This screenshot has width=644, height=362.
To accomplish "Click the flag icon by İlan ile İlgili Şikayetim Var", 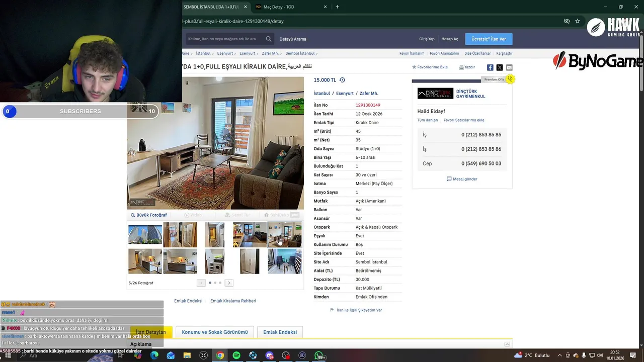I will pos(332,310).
